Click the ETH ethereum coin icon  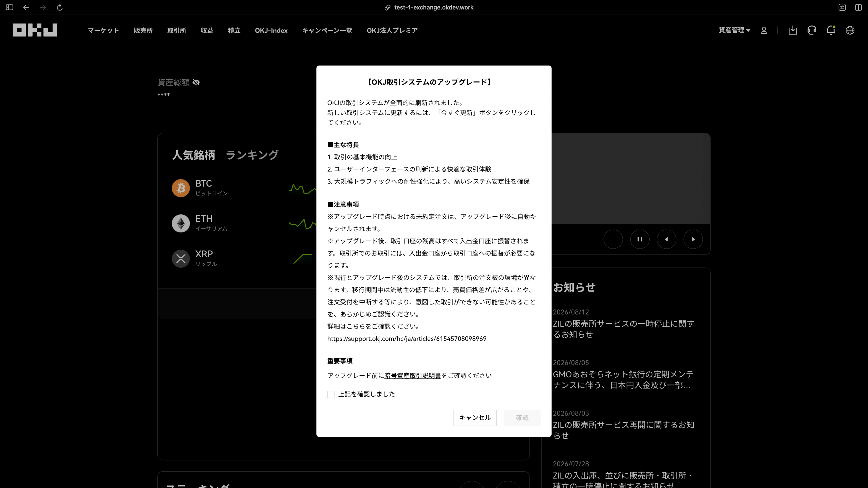click(181, 223)
